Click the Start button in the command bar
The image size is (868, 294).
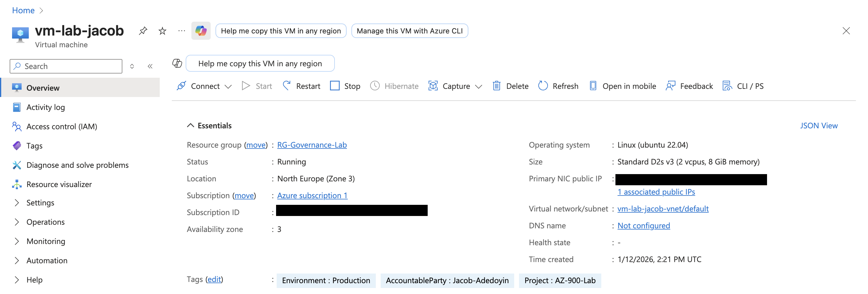click(257, 86)
